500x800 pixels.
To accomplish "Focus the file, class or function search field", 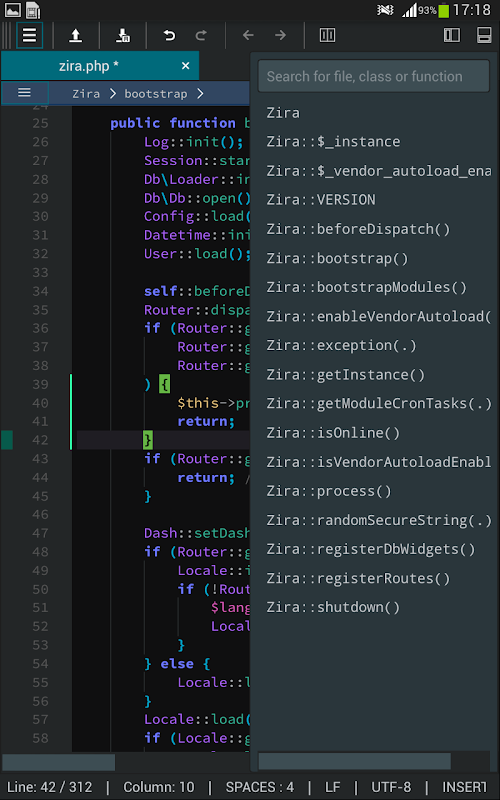I will coord(373,77).
